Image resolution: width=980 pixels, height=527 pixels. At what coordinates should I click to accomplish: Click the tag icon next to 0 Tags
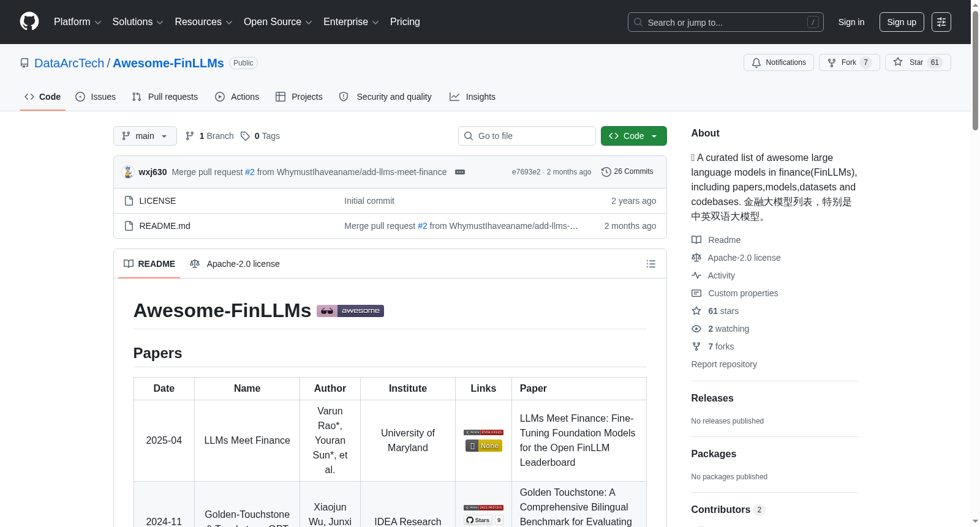(x=245, y=136)
